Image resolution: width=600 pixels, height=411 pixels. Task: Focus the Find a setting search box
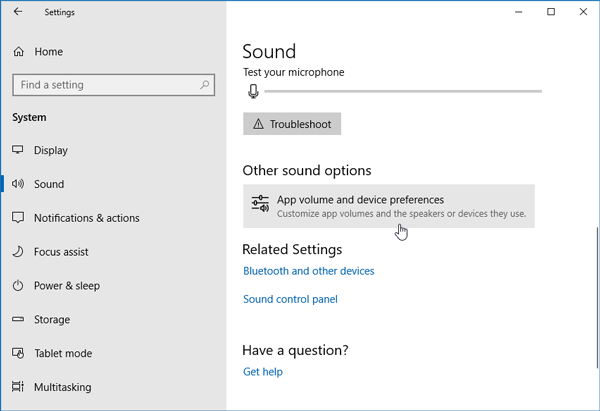point(114,85)
